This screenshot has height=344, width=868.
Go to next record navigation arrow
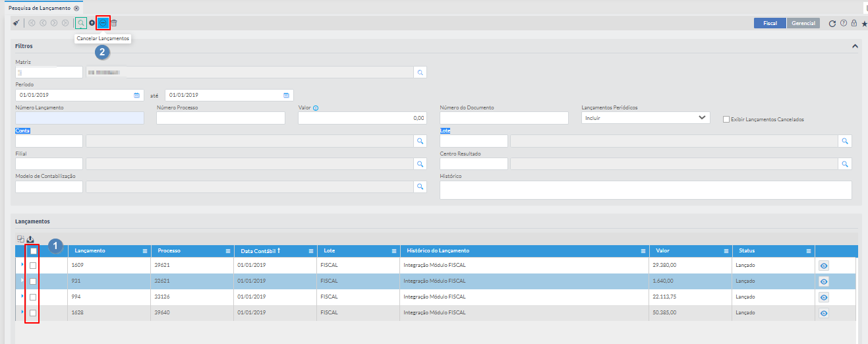54,23
